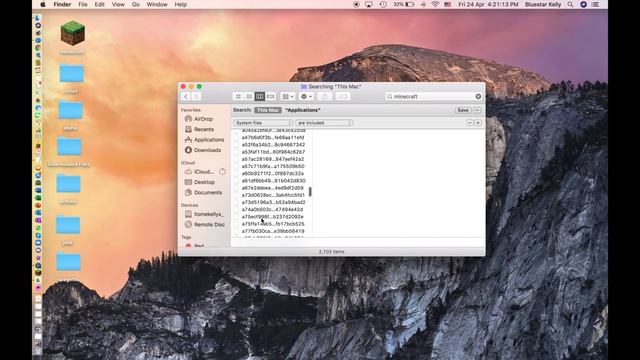Select file a73d5196a3...b52a94bad2

pyautogui.click(x=273, y=202)
